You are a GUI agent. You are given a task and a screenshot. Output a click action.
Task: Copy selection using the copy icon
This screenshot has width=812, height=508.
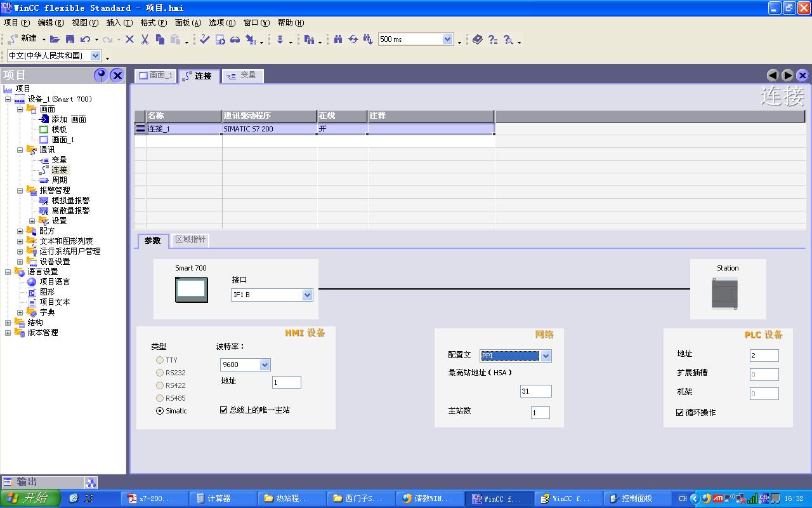160,39
